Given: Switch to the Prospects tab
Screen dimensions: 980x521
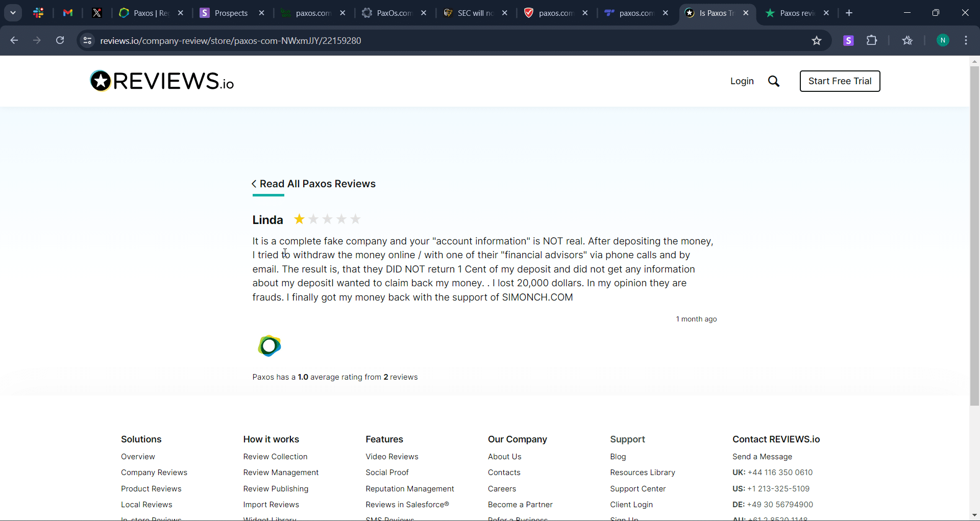Looking at the screenshot, I should [x=232, y=13].
